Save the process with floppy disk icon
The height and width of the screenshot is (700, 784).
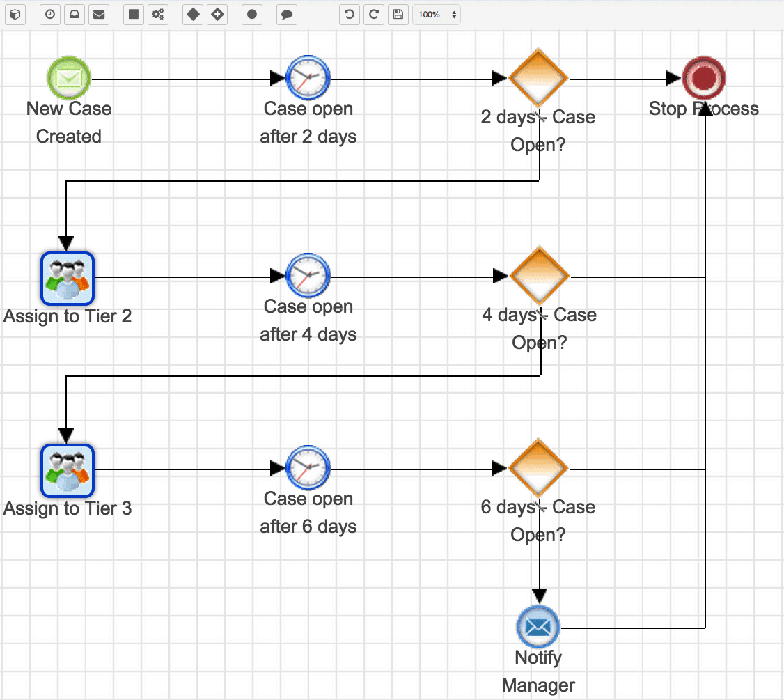tap(398, 15)
